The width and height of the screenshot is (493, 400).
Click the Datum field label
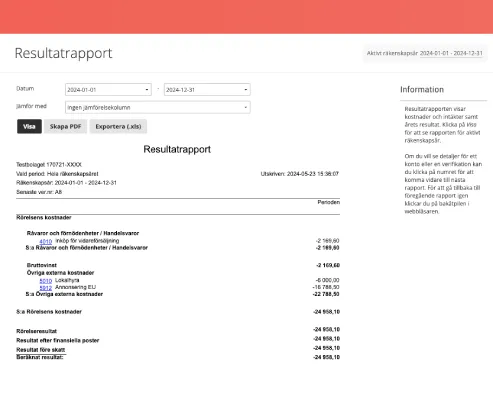click(25, 88)
